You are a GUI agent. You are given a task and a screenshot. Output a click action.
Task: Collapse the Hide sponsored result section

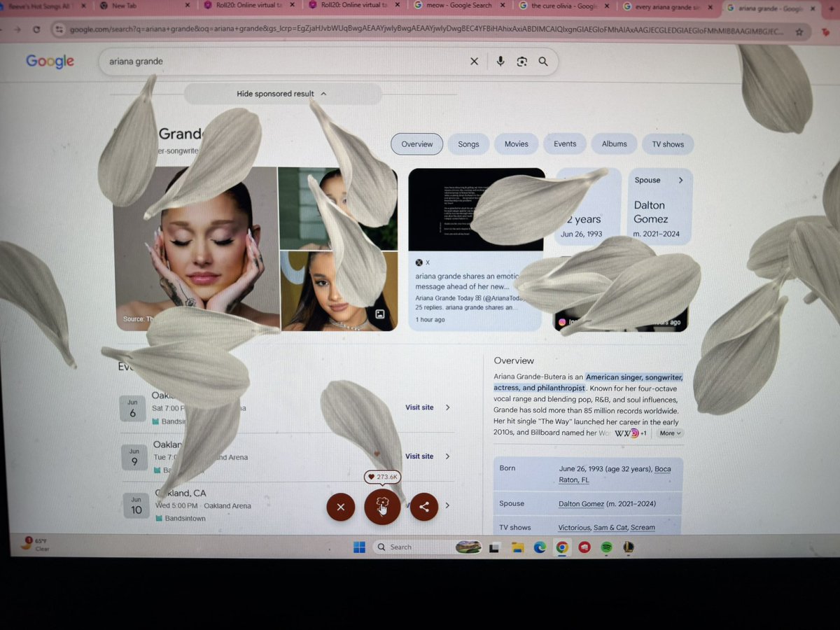point(282,94)
